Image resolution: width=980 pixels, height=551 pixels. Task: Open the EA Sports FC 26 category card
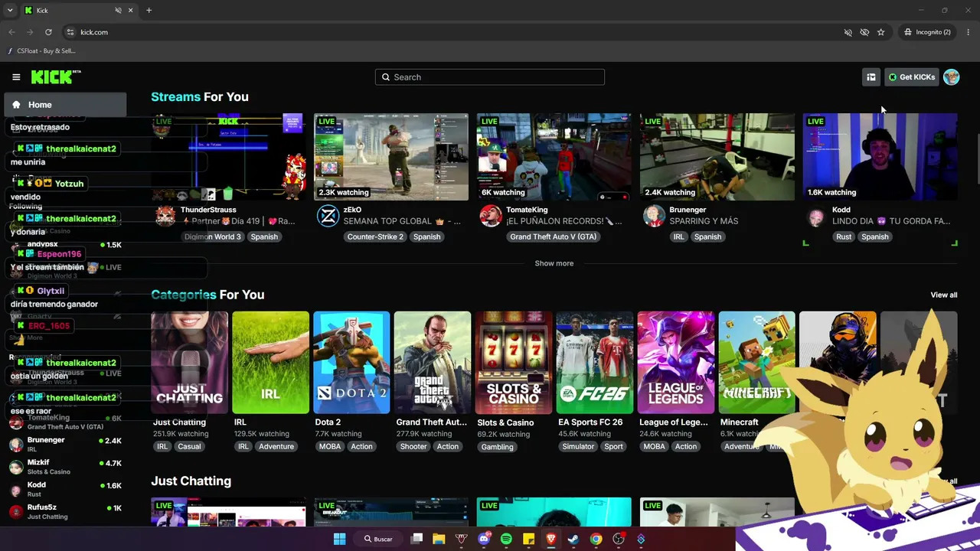(595, 362)
